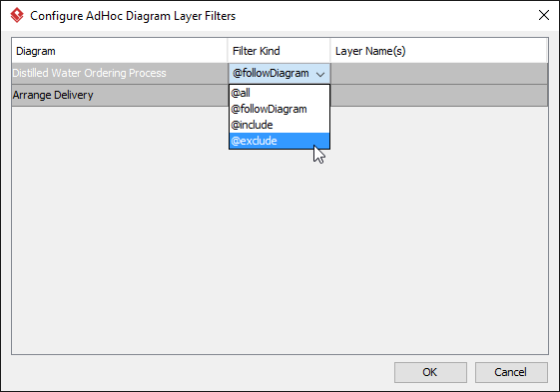Screen dimensions: 560x392
Task: Select the @all filter kind option
Action: click(279, 93)
